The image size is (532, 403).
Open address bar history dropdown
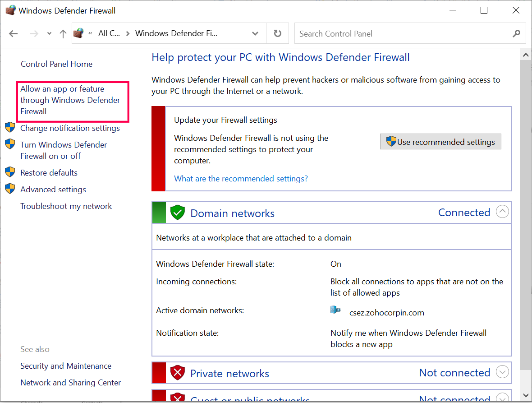pyautogui.click(x=255, y=33)
